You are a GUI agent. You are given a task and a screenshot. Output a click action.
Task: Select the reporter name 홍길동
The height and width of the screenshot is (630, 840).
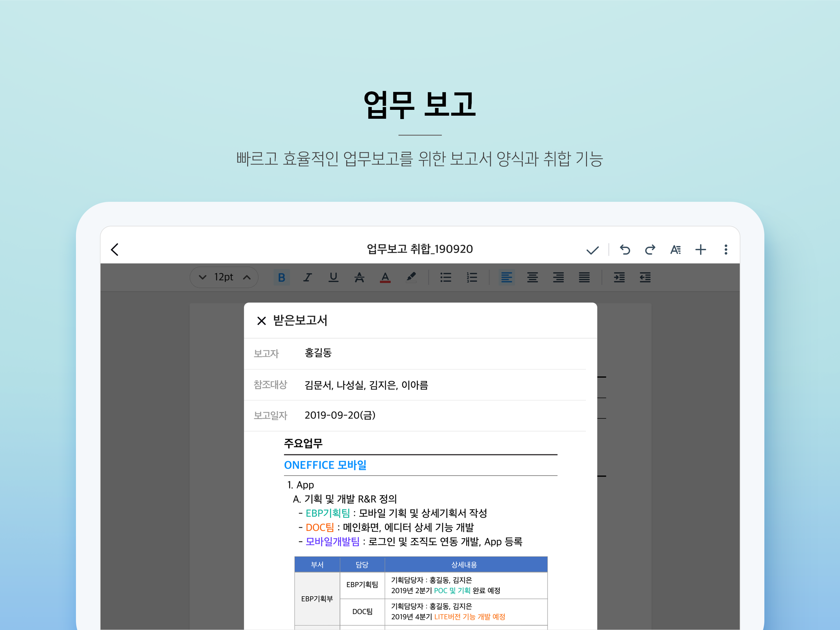[x=318, y=353]
